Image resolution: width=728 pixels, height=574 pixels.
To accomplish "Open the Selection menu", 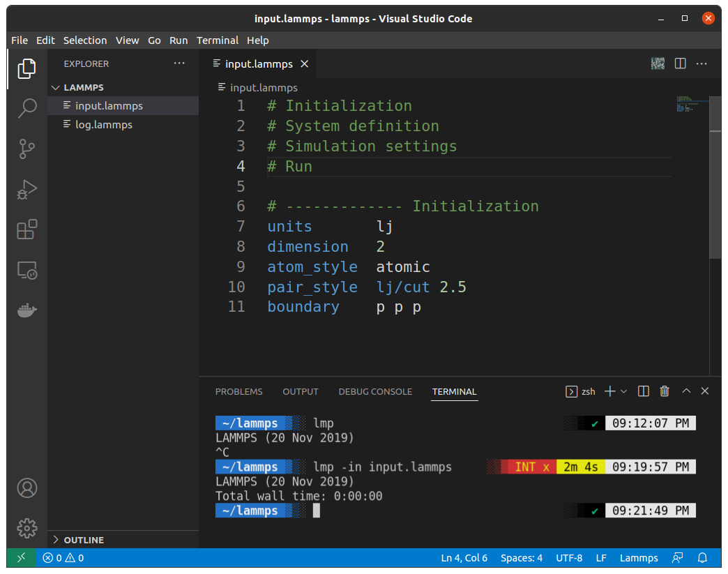I will click(x=85, y=40).
